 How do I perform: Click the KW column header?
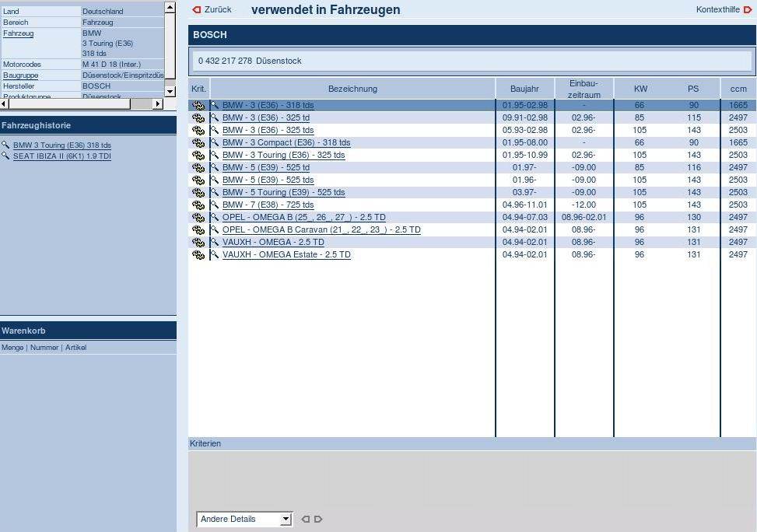[640, 89]
